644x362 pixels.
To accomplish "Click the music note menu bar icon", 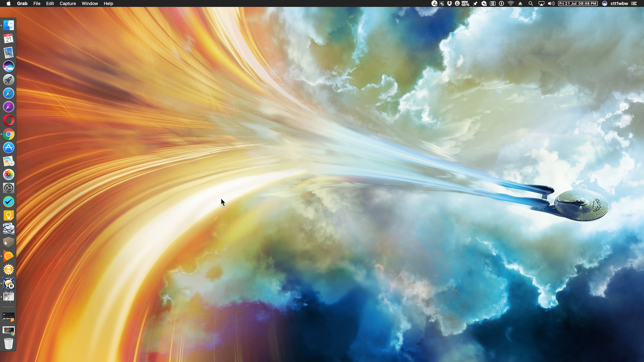I will coord(434,3).
